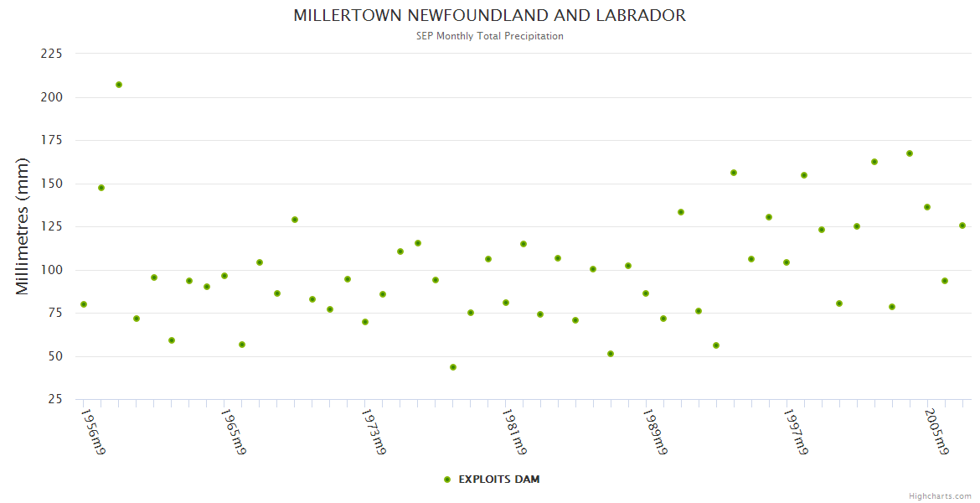Select the data point above the 1981m9 tick
Viewport: 980px width, 503px height.
click(506, 303)
